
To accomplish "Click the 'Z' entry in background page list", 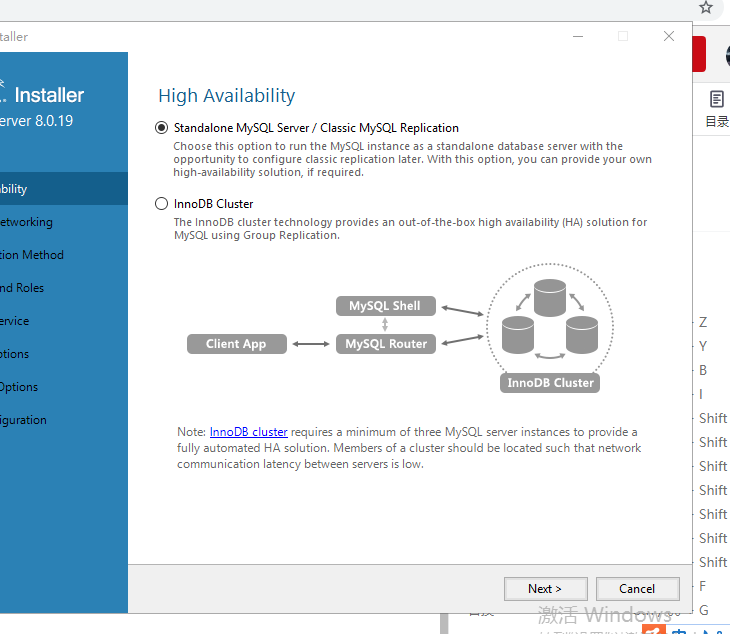I will [x=703, y=322].
